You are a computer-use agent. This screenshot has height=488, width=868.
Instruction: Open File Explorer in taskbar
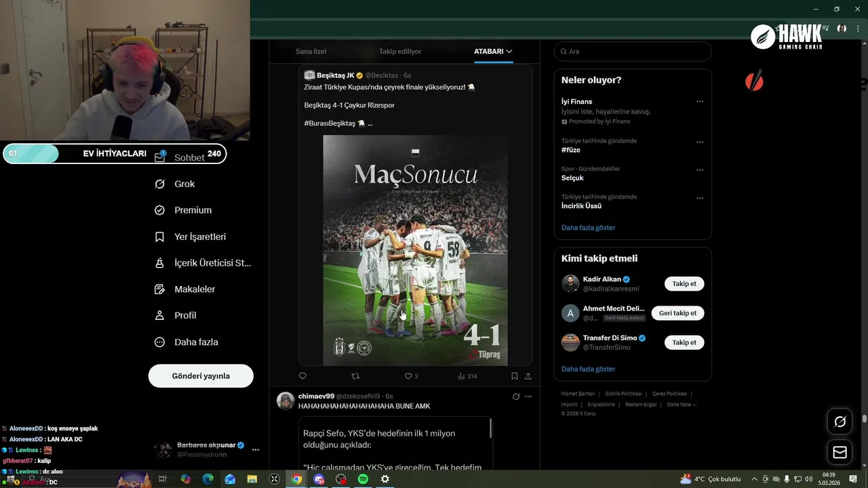[252, 479]
